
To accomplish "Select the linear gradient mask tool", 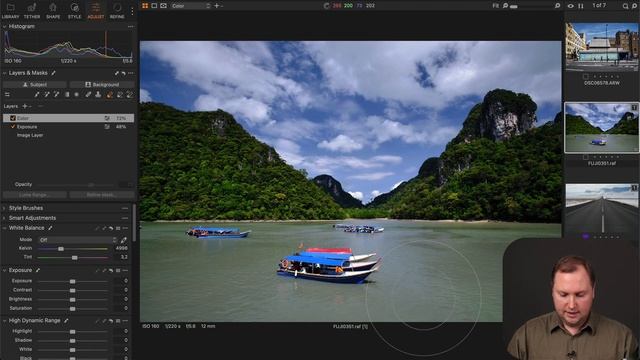I will click(x=67, y=95).
